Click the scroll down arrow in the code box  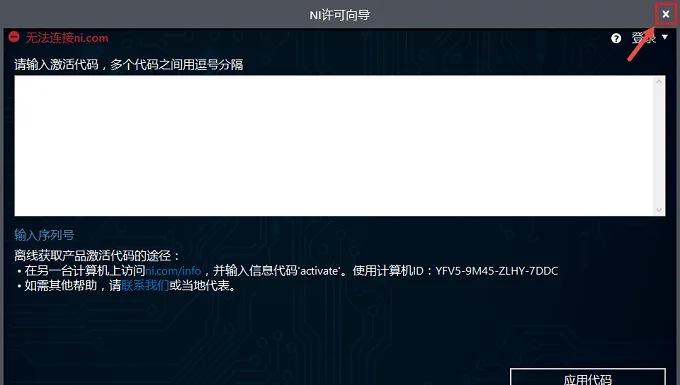pyautogui.click(x=659, y=210)
